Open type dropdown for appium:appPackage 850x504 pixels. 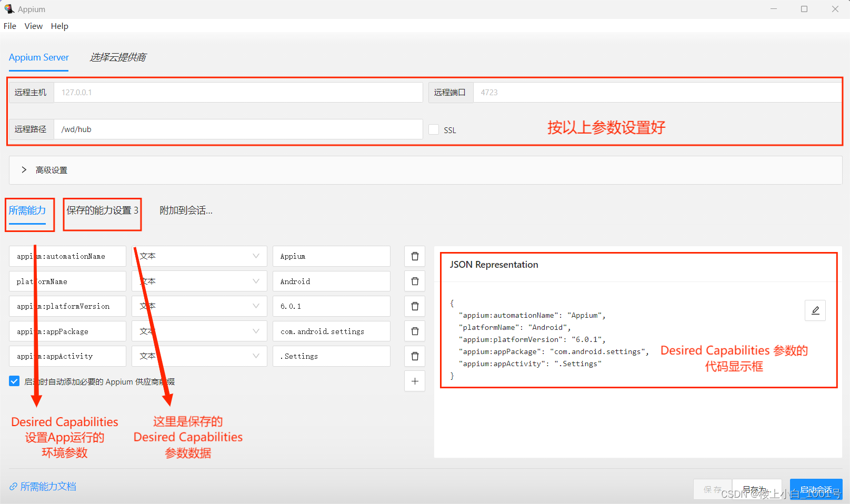[199, 331]
